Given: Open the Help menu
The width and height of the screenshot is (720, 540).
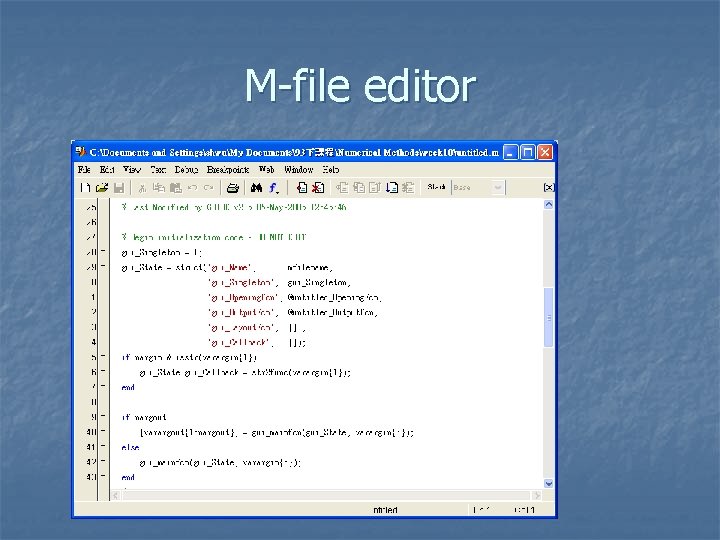Looking at the screenshot, I should (331, 169).
